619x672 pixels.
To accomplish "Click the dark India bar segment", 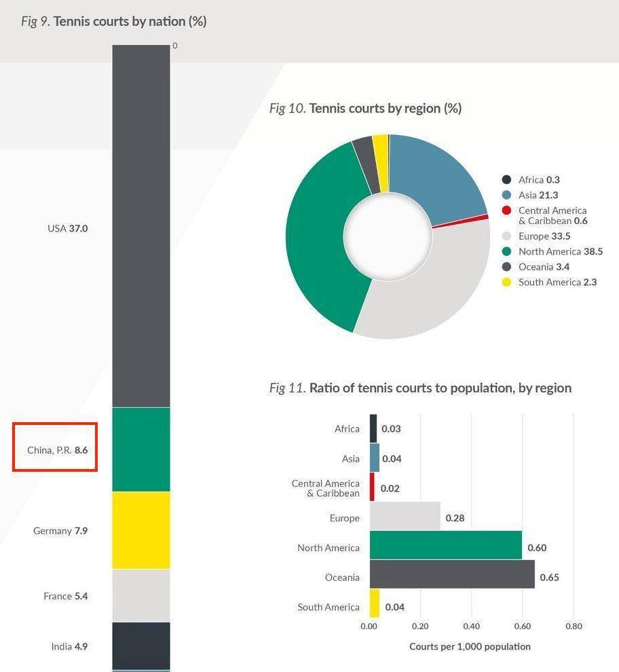I will click(141, 646).
